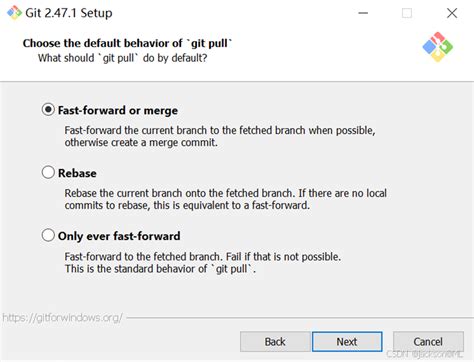
Task: Click the Fast-forward or merge label text
Action: click(x=118, y=110)
